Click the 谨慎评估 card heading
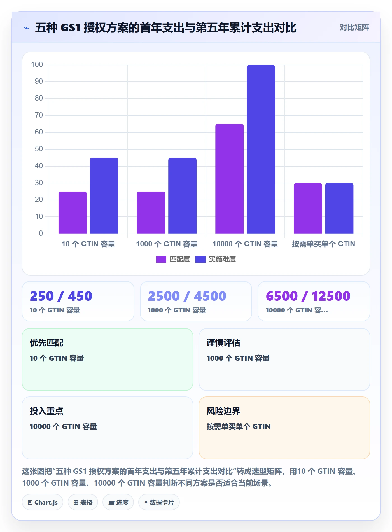Screen dimensions: 392x532 coord(223,343)
